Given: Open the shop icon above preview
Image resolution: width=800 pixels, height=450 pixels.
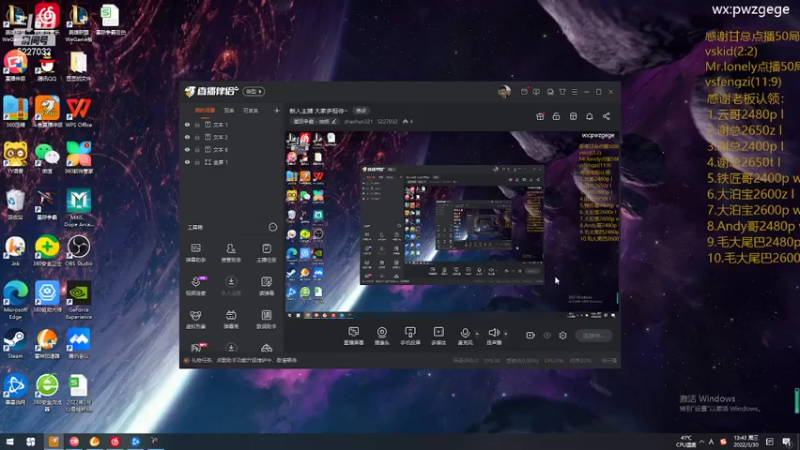Looking at the screenshot, I should pos(573,116).
